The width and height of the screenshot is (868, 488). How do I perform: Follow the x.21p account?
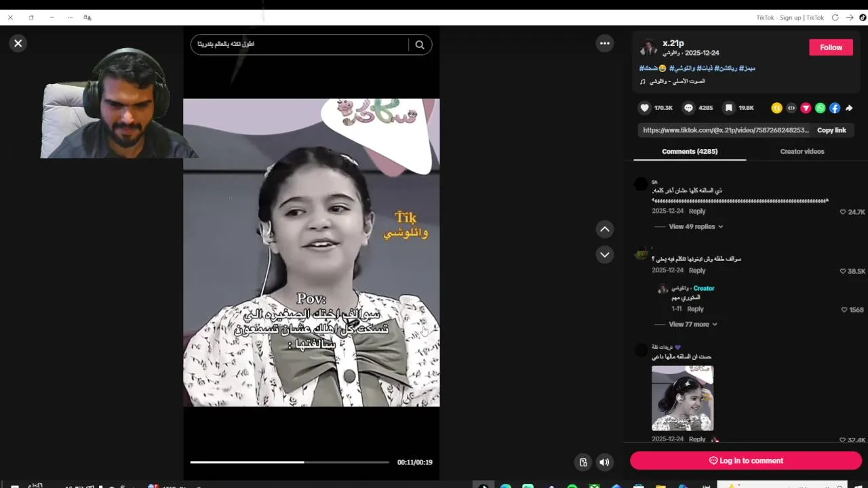click(x=831, y=47)
